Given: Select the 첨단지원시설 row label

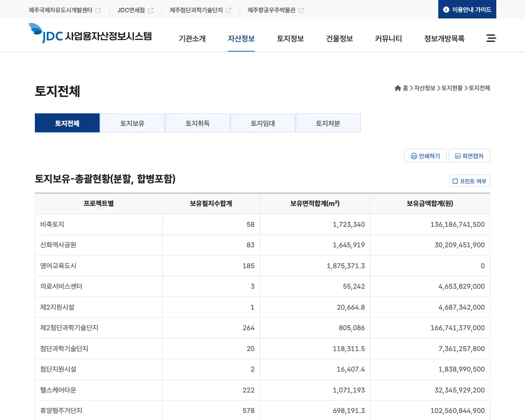Looking at the screenshot, I should pyautogui.click(x=58, y=369).
